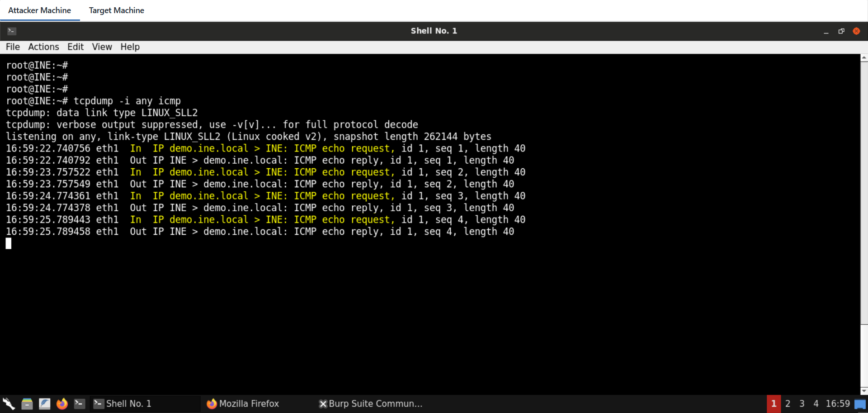This screenshot has height=413, width=868.
Task: Restore down the Shell No. 1 window
Action: (841, 31)
